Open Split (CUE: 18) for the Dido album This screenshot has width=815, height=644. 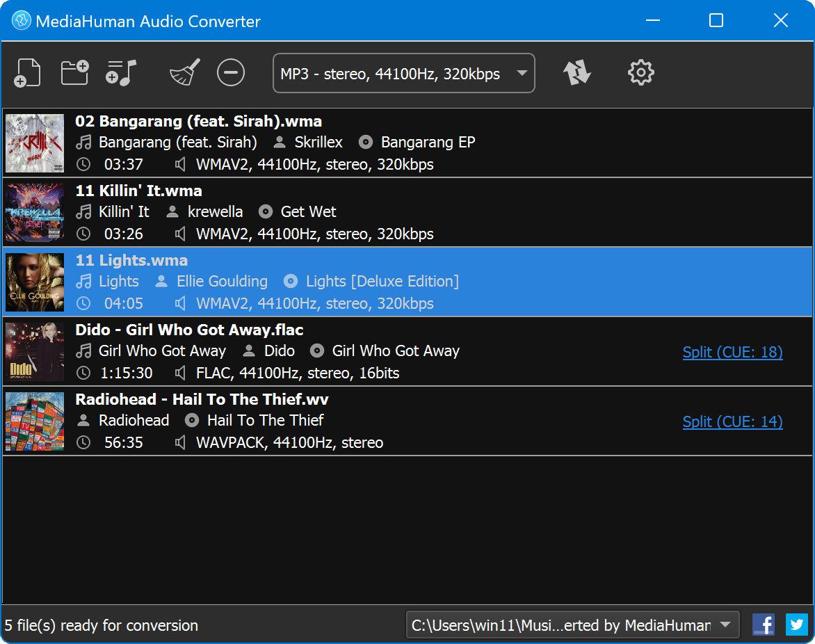(732, 353)
